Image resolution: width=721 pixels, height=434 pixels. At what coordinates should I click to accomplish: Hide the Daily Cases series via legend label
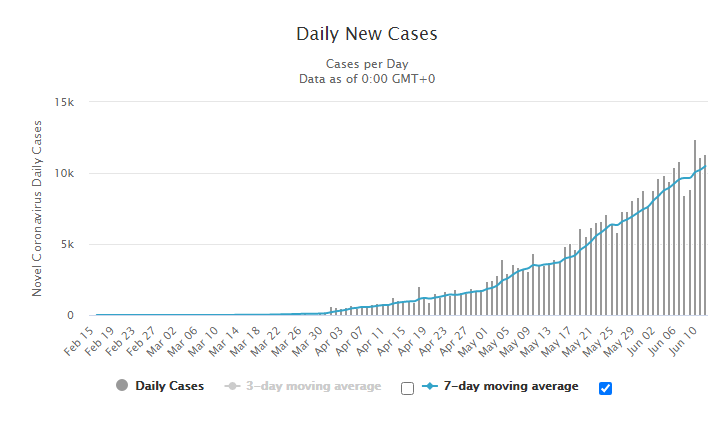pos(169,386)
